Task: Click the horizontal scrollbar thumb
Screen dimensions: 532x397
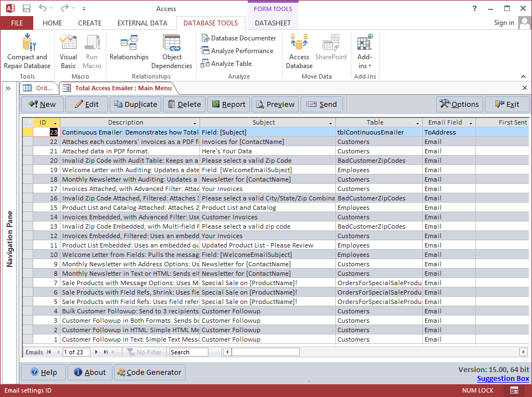Action: coord(265,352)
